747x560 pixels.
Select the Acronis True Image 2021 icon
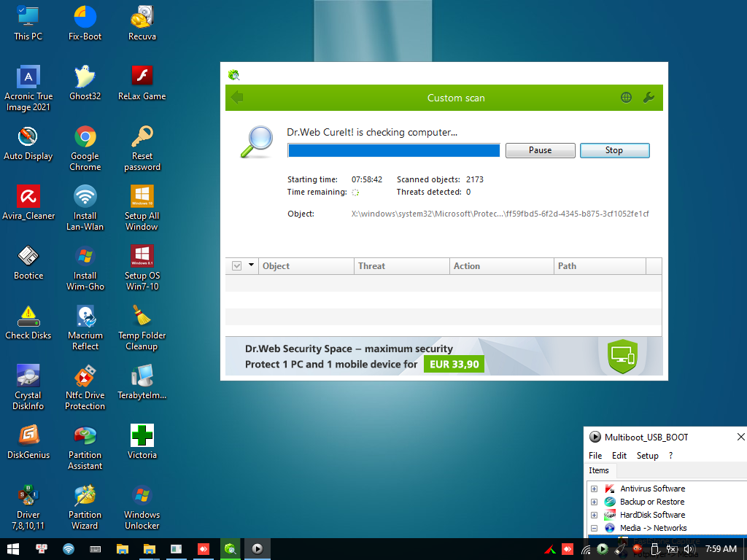[28, 88]
